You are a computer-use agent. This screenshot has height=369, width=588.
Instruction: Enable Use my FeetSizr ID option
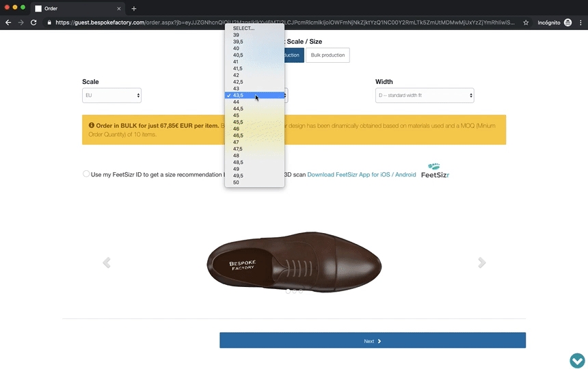[86, 174]
